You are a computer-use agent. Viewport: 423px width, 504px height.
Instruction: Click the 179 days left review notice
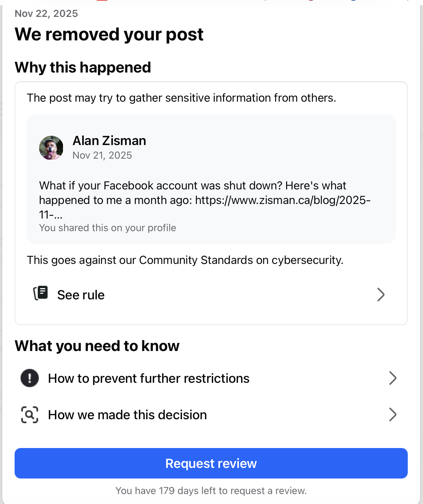tap(211, 491)
